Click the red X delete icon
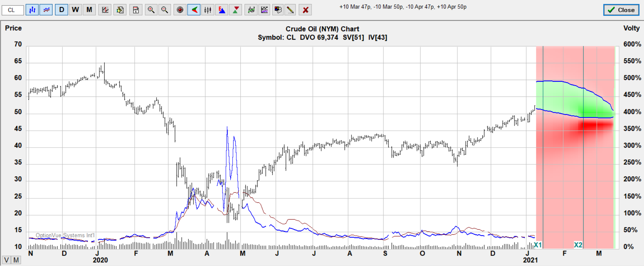 (x=306, y=10)
